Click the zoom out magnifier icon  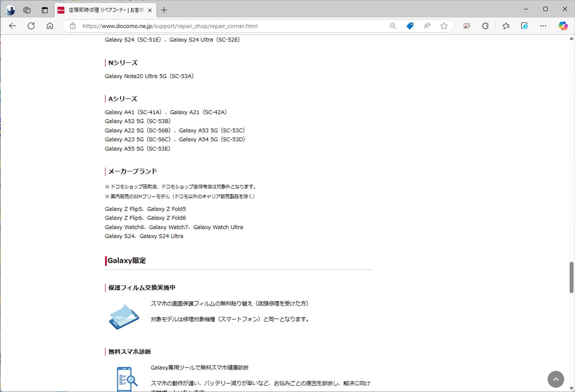click(x=393, y=26)
